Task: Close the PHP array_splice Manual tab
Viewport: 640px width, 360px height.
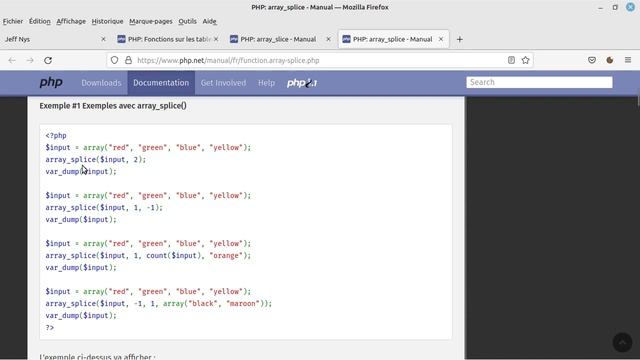Action: pos(441,39)
